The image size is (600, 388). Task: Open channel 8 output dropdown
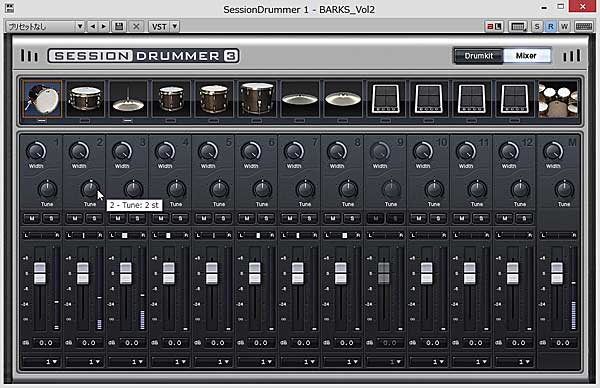pos(342,361)
